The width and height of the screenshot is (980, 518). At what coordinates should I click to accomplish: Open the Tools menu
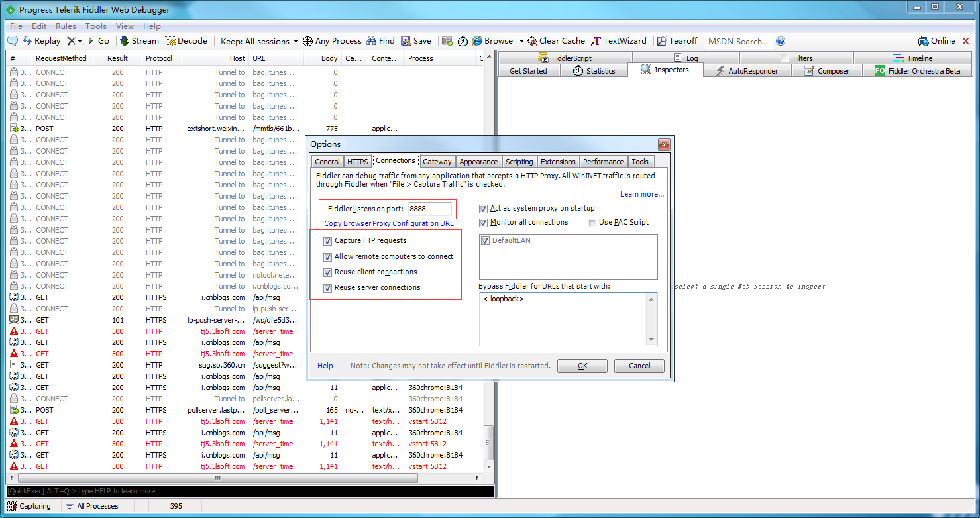pos(96,26)
